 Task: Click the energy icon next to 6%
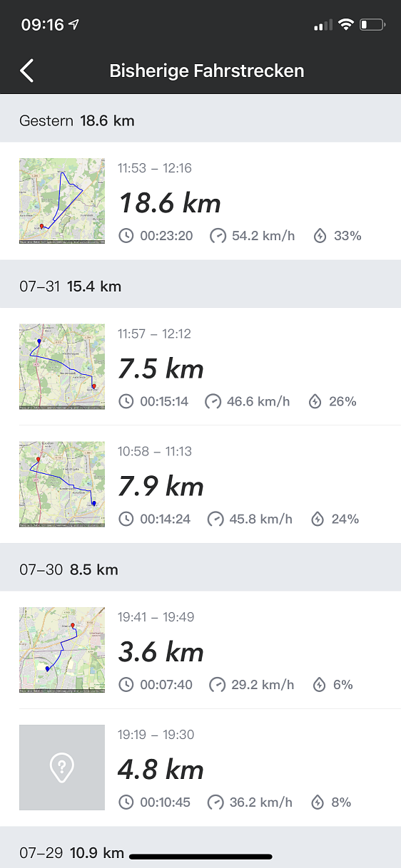(x=318, y=685)
